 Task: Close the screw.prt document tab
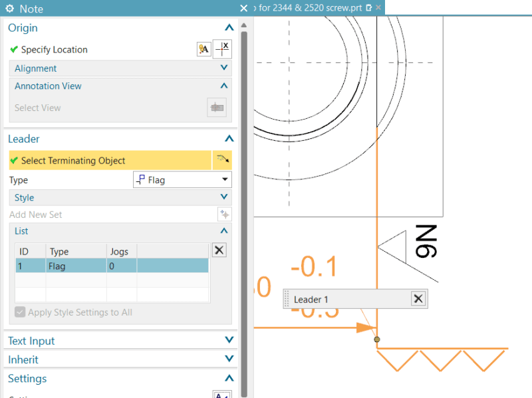pyautogui.click(x=378, y=7)
